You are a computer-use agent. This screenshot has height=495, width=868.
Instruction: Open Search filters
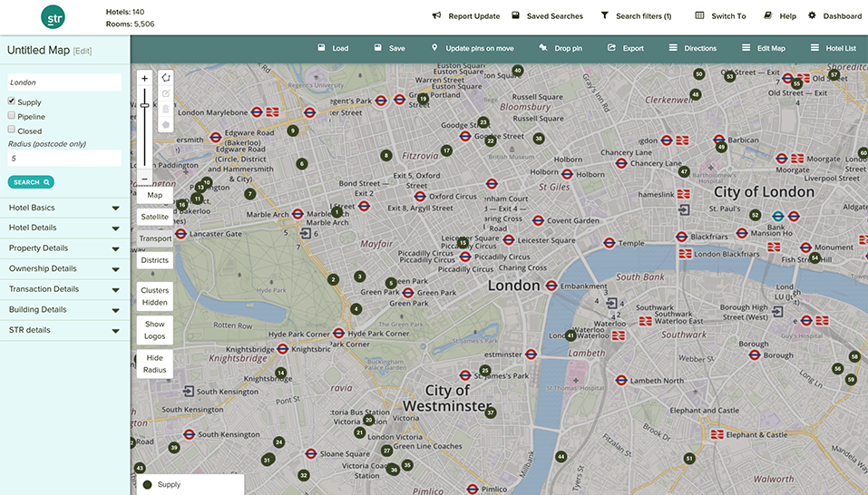point(604,16)
